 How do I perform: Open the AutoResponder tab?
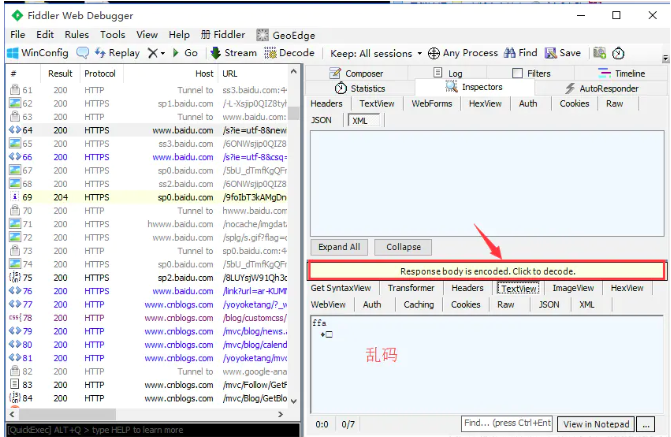point(602,89)
